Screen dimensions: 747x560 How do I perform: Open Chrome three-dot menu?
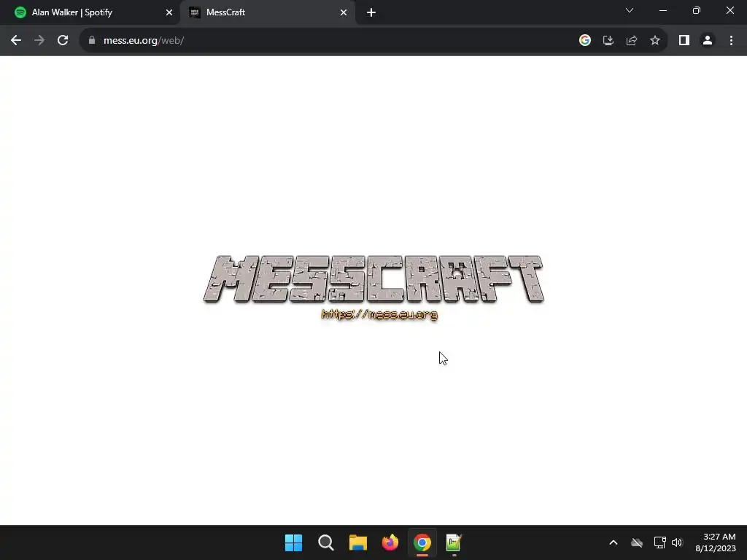point(731,41)
